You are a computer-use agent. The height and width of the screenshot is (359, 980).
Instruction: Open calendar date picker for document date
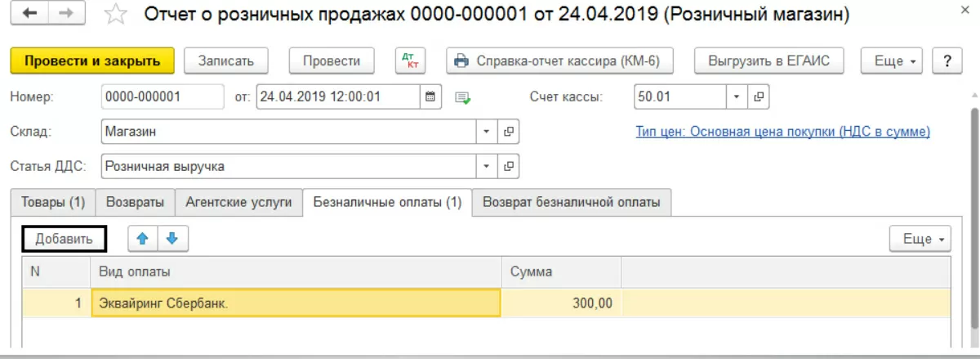click(x=430, y=96)
